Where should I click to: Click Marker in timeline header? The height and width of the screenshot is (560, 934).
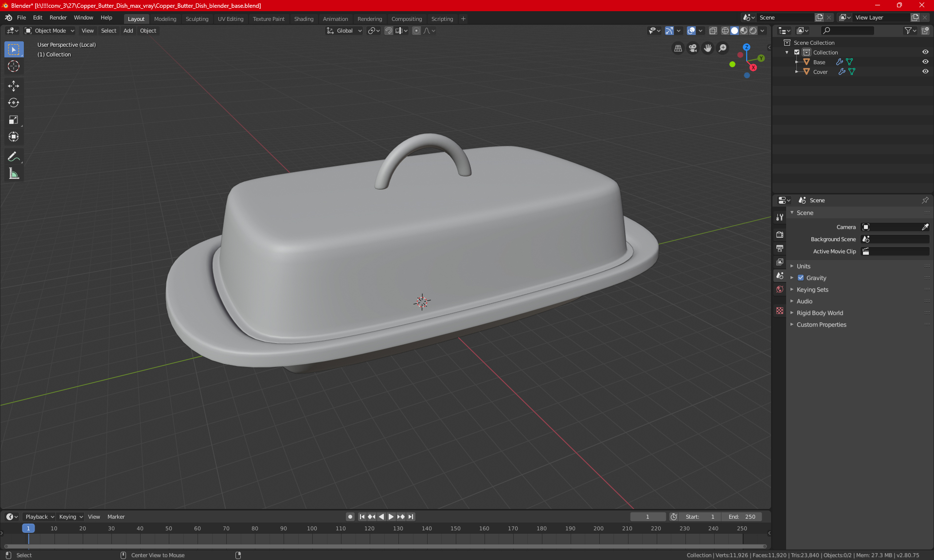tap(116, 517)
